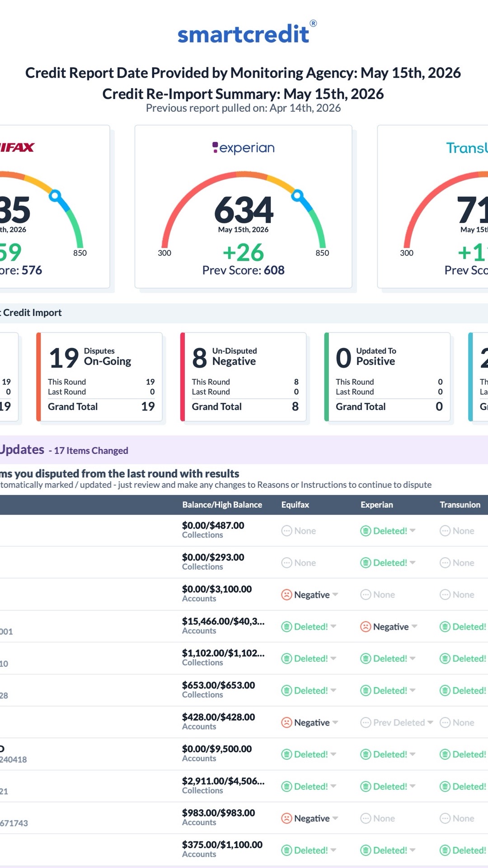Click the Experian score 634
The width and height of the screenshot is (488, 868).
click(244, 210)
